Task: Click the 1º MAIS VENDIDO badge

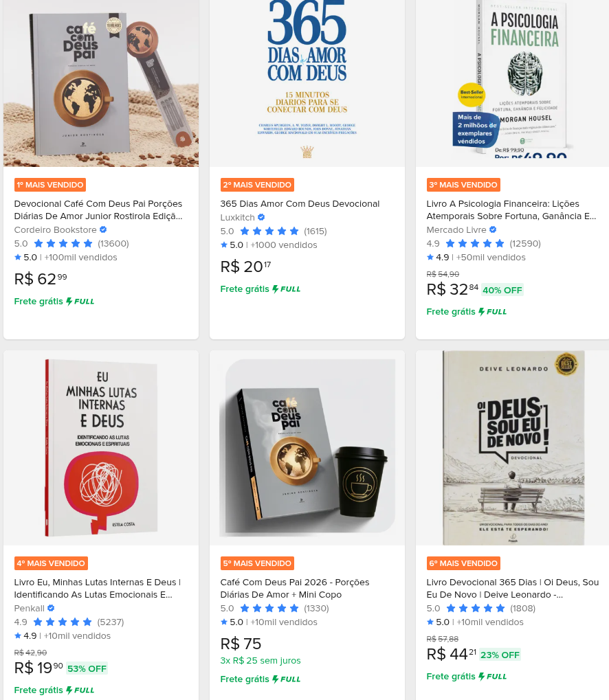Action: click(x=50, y=185)
